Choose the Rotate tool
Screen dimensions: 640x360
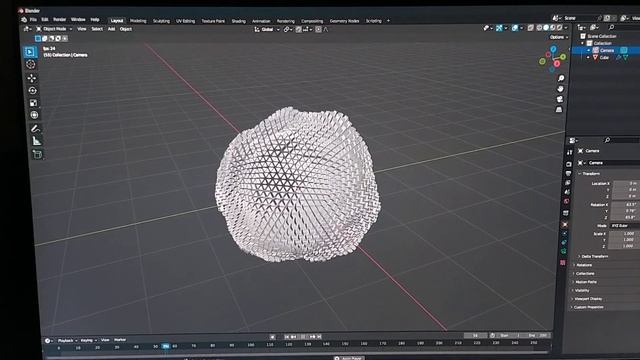(x=33, y=91)
